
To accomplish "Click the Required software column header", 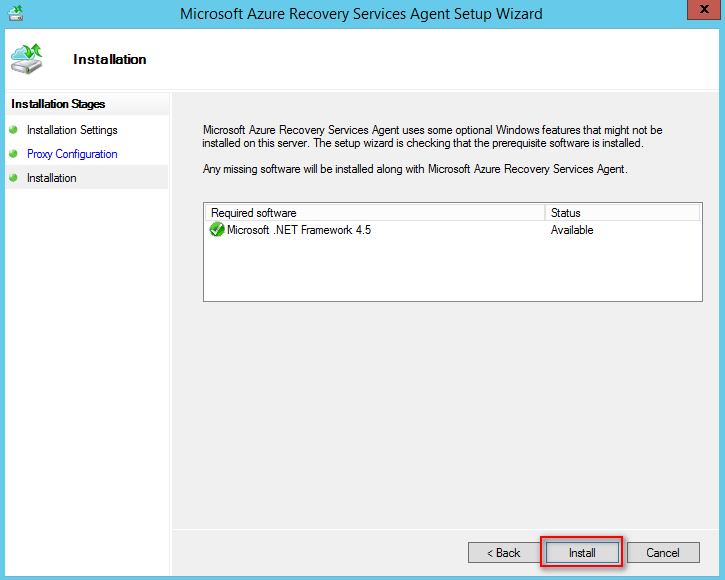I will [375, 213].
